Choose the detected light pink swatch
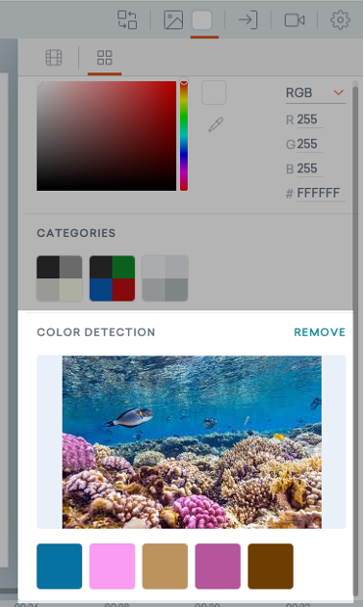This screenshot has width=364, height=607. coord(113,566)
